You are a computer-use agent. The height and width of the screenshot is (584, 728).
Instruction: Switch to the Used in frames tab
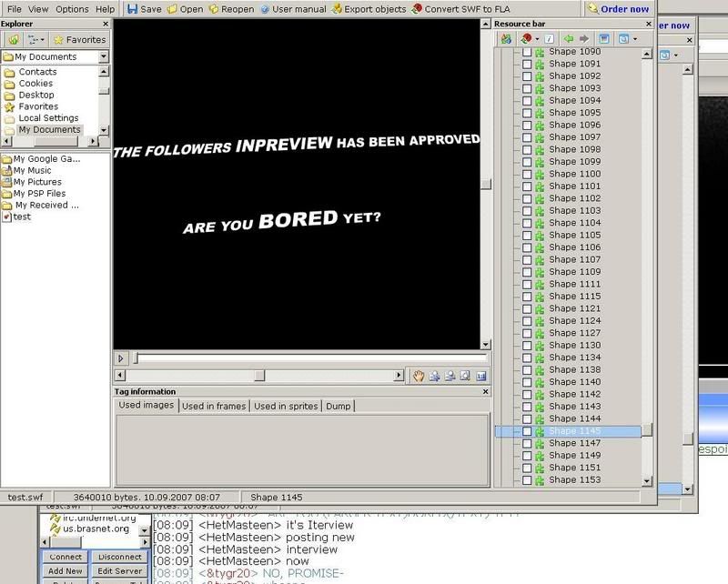(x=215, y=406)
